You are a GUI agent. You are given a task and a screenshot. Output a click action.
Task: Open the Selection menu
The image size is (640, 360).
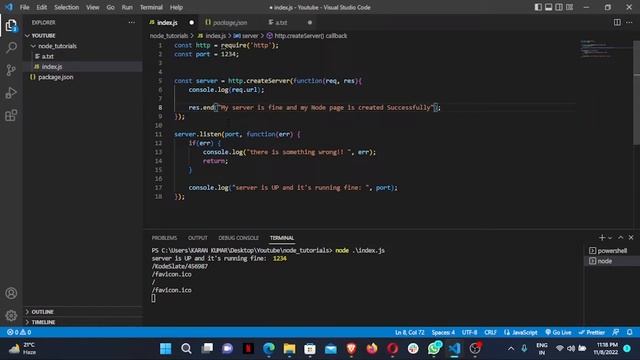[x=67, y=7]
